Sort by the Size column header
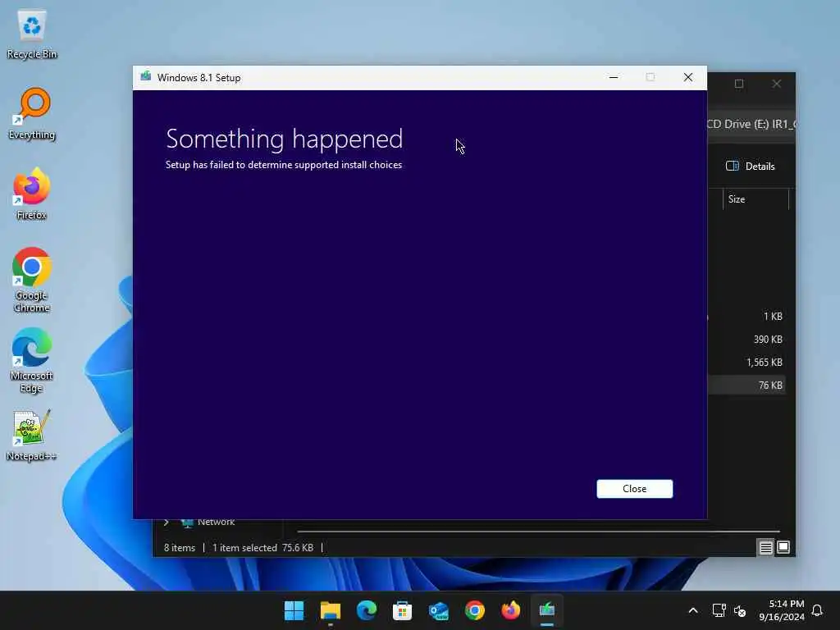 756,199
